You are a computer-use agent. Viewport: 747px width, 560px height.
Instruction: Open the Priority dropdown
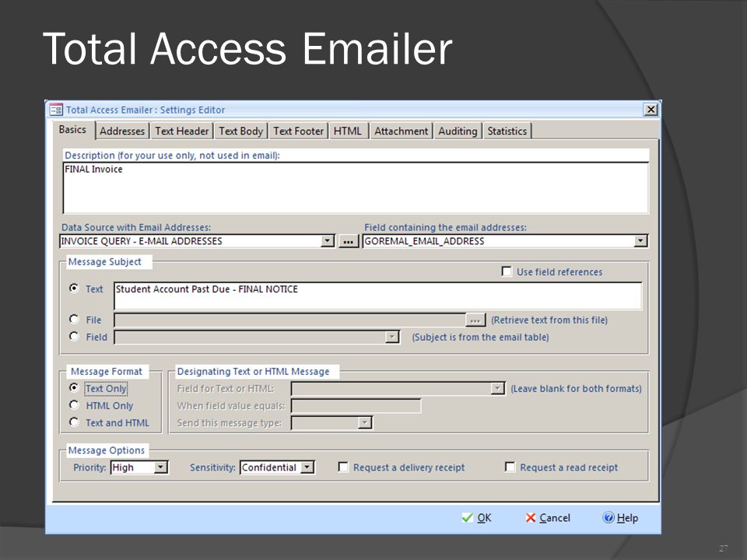pyautogui.click(x=161, y=467)
